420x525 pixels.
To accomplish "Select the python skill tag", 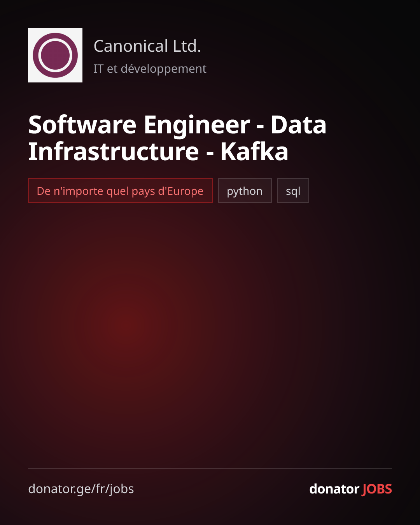I will [x=245, y=191].
